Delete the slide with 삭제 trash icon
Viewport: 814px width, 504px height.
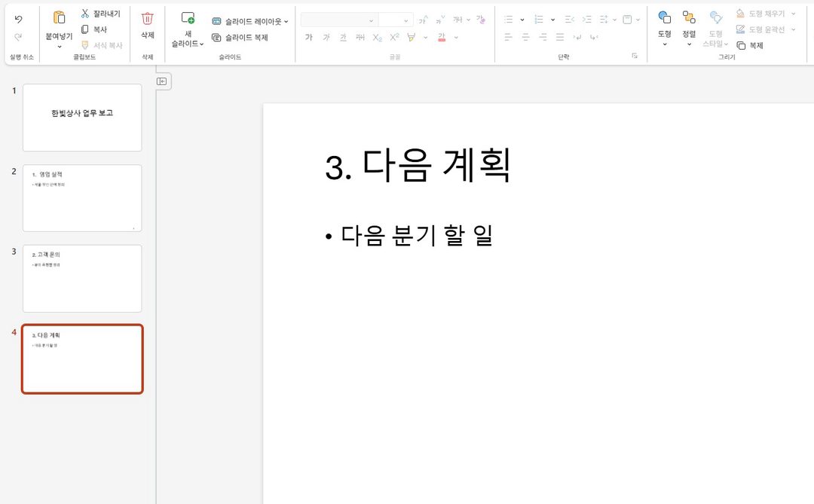148,26
